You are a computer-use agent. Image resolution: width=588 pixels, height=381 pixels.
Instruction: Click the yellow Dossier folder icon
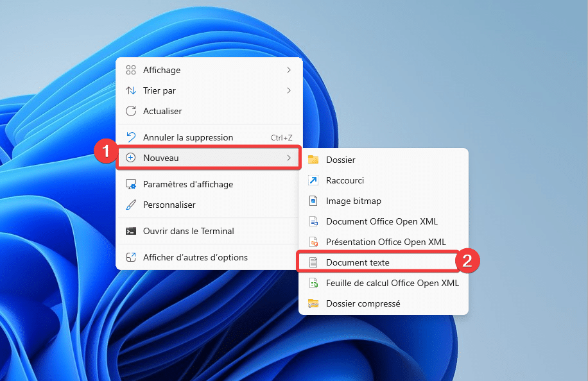pos(313,160)
